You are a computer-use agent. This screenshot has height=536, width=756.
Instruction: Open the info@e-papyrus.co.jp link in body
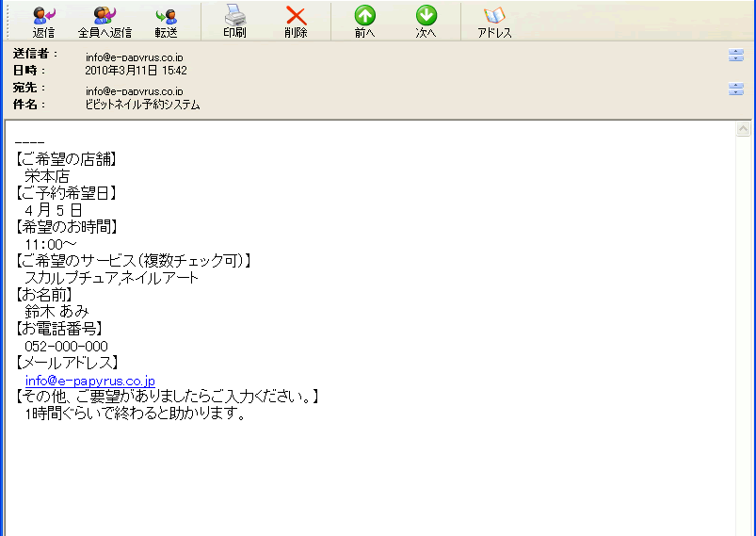[90, 381]
